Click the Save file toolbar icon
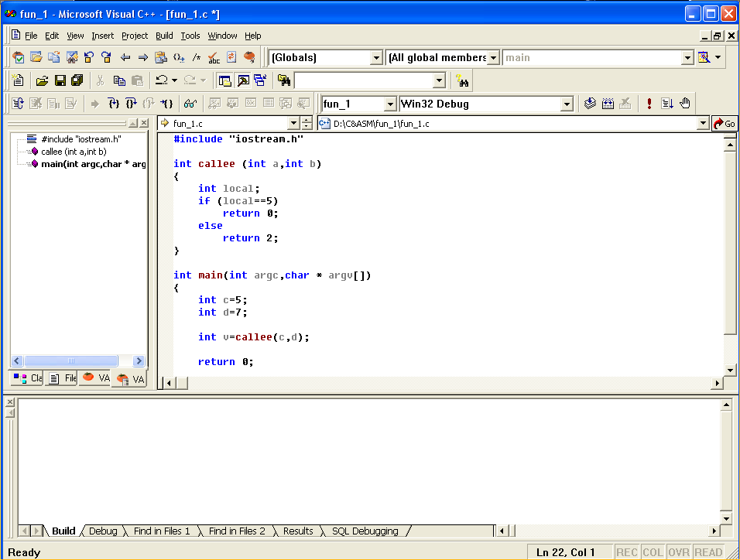Image resolution: width=740 pixels, height=560 pixels. [60, 80]
